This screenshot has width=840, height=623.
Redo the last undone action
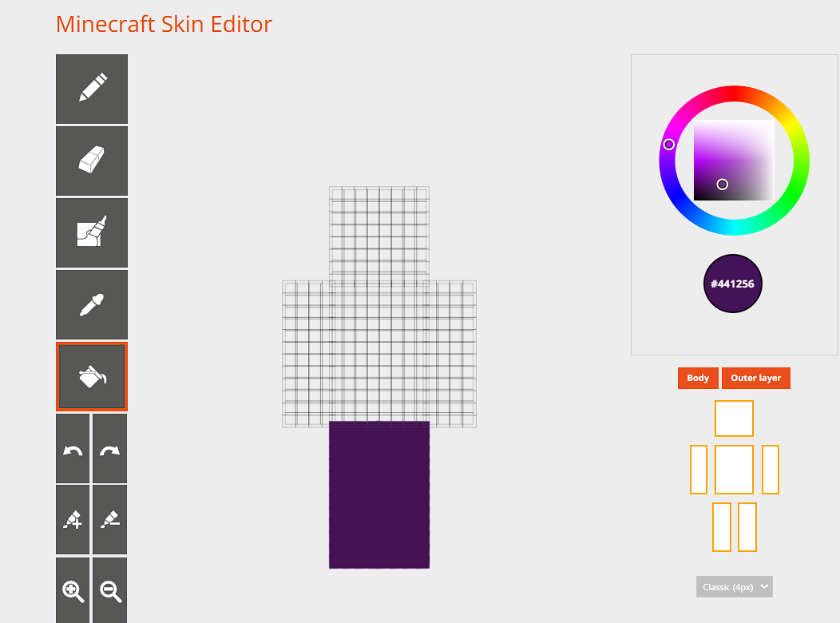110,448
